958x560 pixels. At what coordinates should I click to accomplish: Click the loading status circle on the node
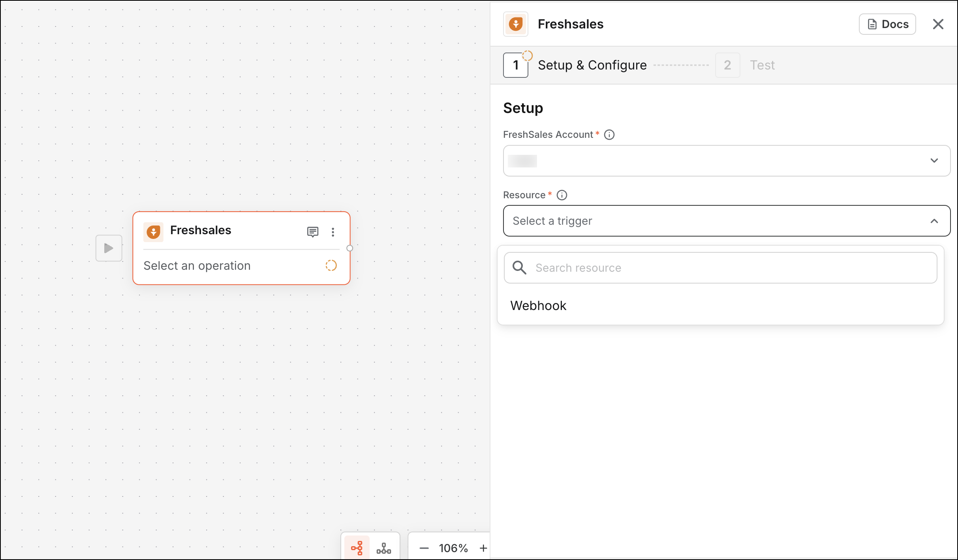click(x=331, y=266)
